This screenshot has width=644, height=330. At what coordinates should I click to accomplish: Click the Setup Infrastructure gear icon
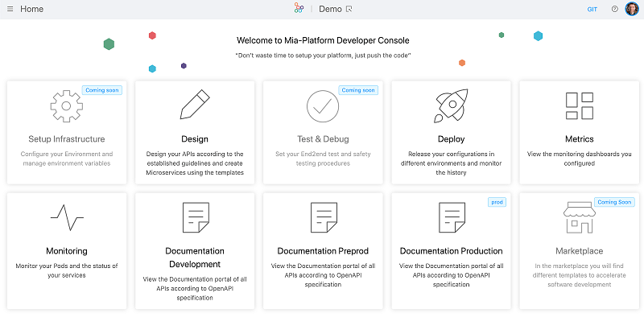click(67, 106)
